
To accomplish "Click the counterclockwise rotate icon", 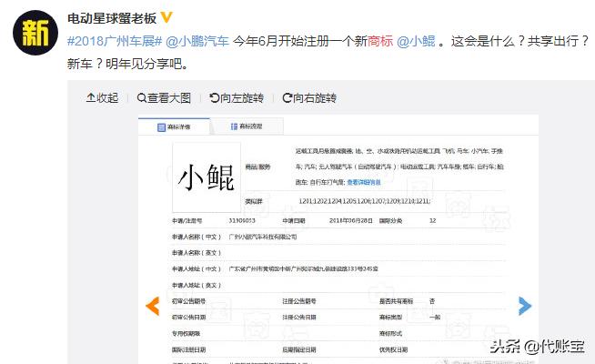I will pos(215,98).
